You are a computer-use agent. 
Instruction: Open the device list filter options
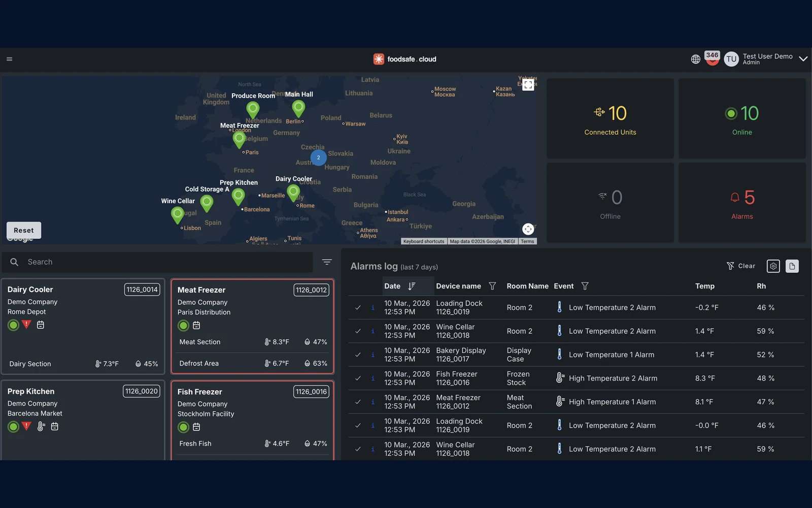click(327, 262)
